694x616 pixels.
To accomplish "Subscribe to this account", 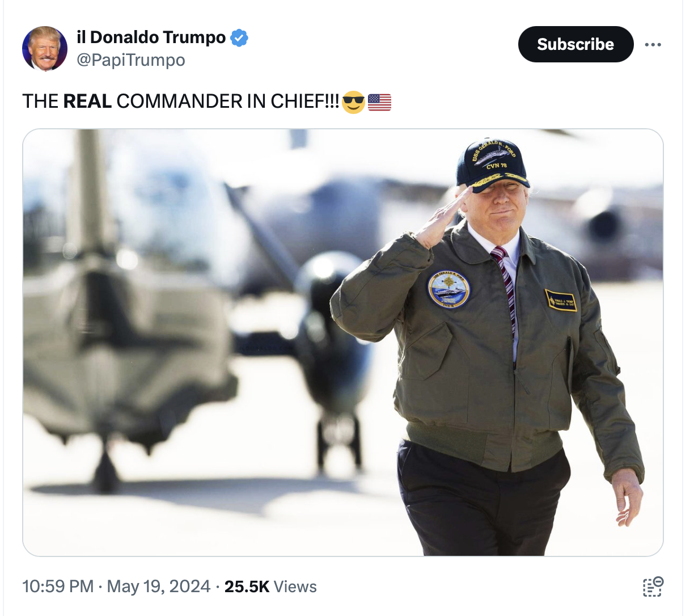I will (x=575, y=44).
